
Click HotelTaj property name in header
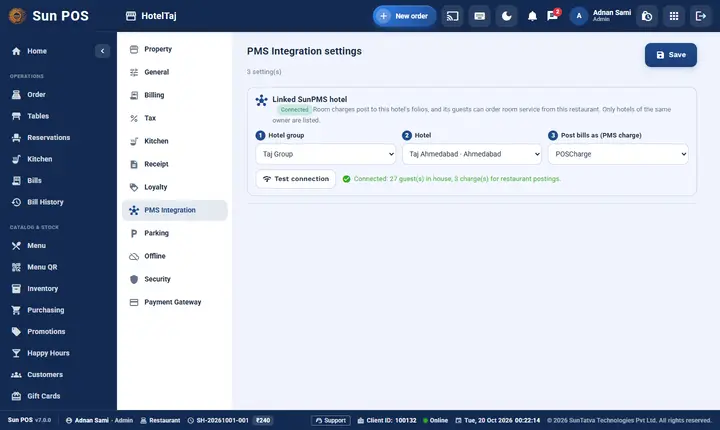tap(158, 16)
